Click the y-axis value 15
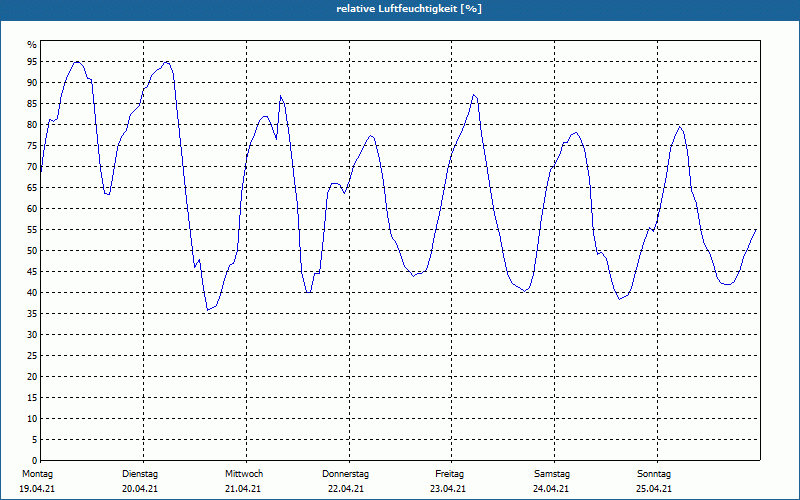The image size is (800, 500). [32, 398]
